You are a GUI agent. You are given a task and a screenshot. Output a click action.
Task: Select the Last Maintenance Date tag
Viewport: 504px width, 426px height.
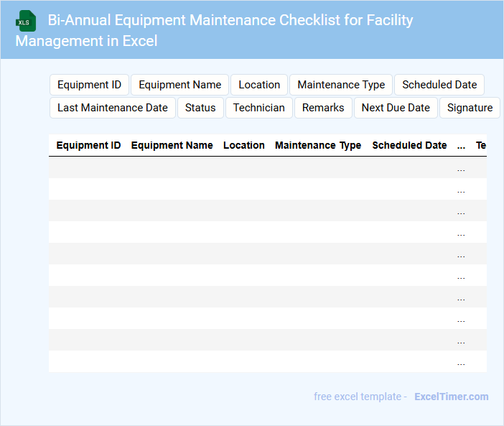click(x=113, y=108)
